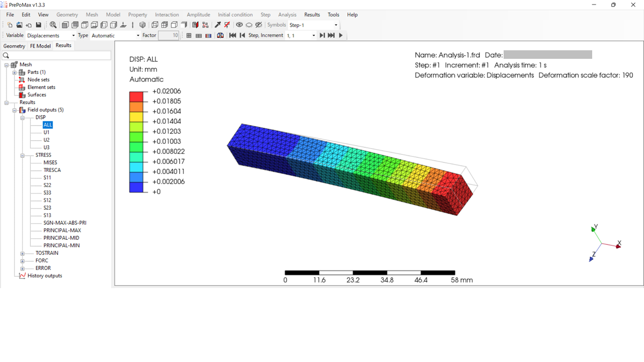Go to next increment
This screenshot has height=362, width=644.
(322, 35)
